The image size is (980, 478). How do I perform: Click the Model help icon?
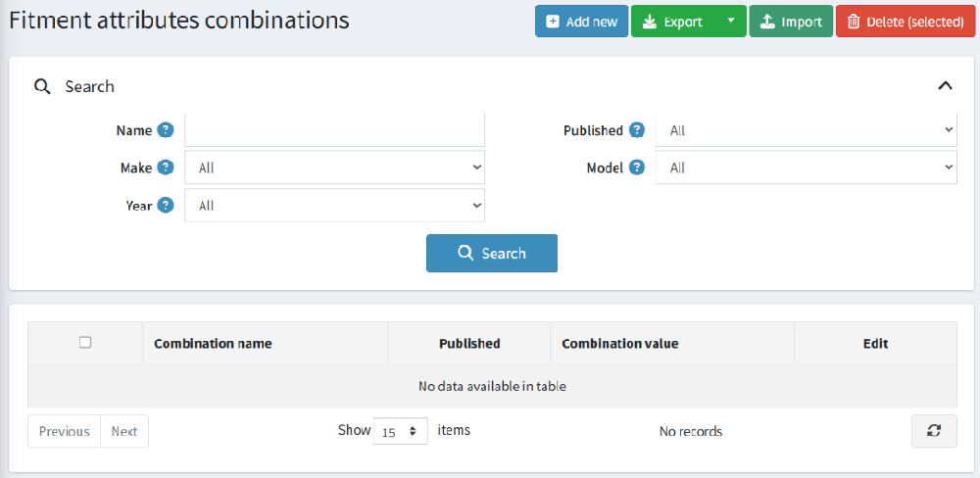pyautogui.click(x=636, y=167)
